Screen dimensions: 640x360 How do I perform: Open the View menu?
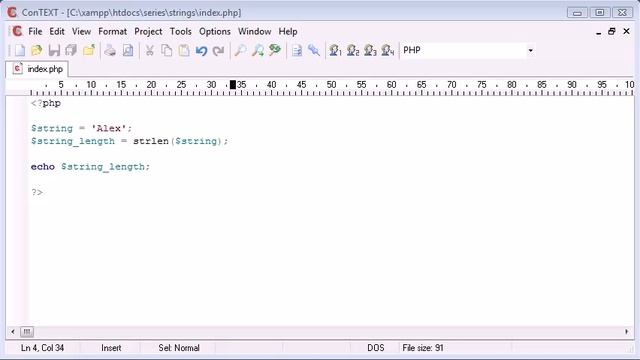(81, 31)
